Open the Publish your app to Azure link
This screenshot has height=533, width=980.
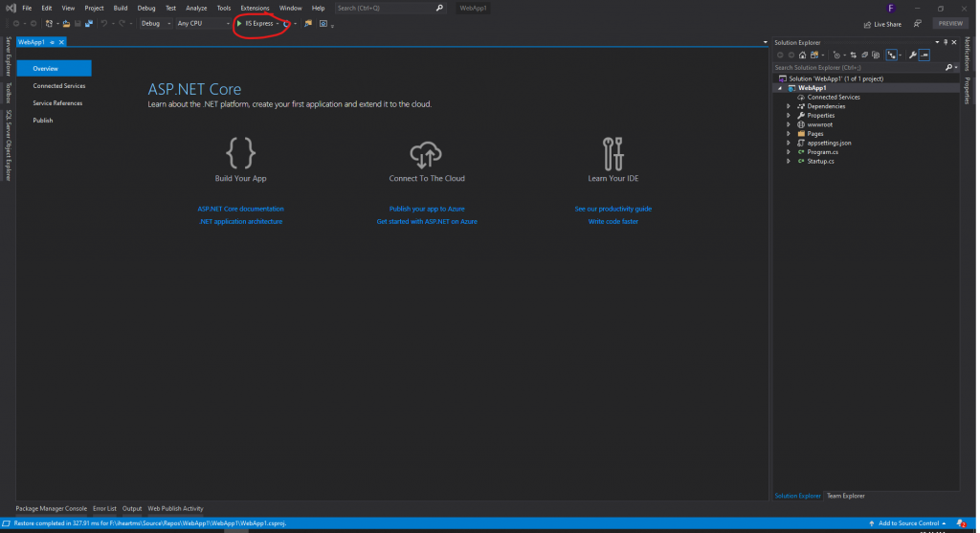point(427,209)
